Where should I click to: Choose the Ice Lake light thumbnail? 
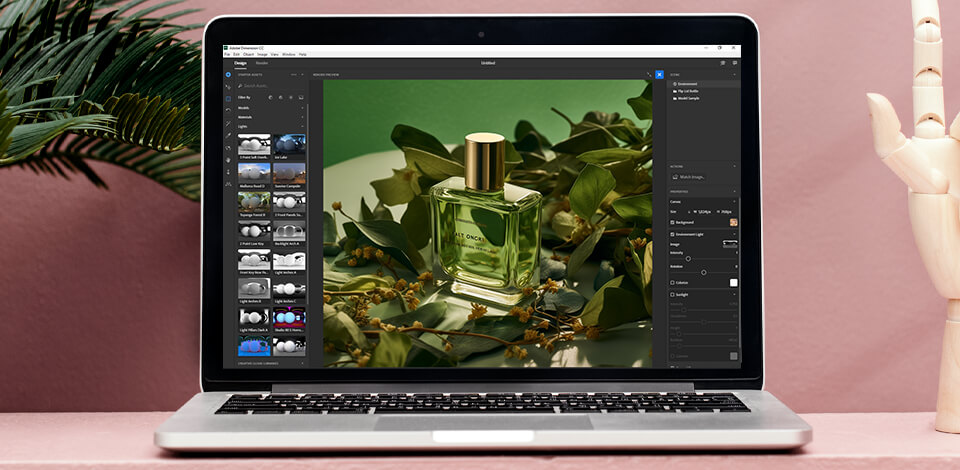click(289, 144)
